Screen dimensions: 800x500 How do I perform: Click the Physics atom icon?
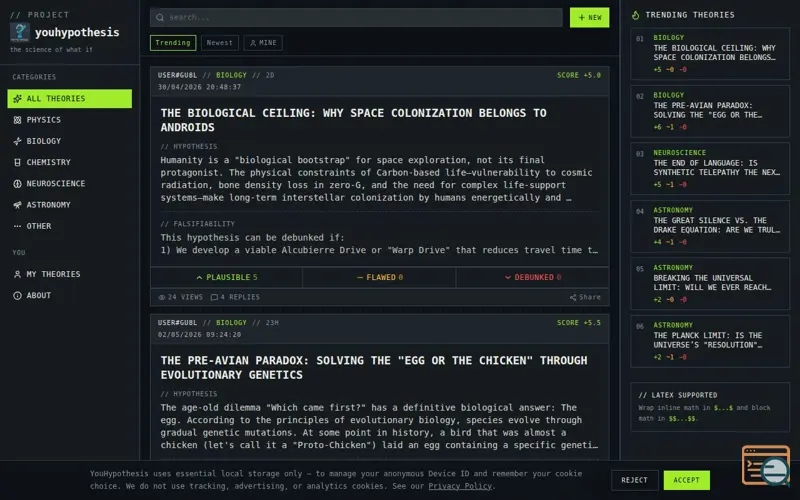pyautogui.click(x=17, y=120)
